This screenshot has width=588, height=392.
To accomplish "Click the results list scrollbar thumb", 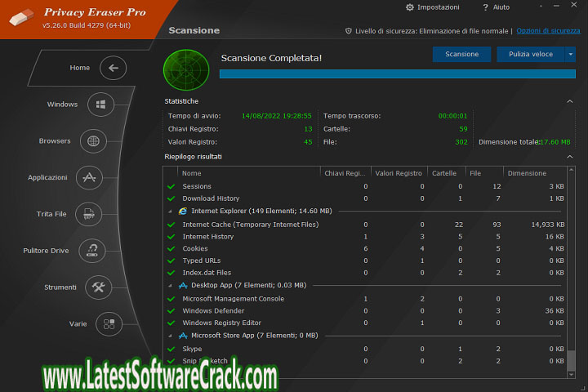I will pyautogui.click(x=571, y=360).
